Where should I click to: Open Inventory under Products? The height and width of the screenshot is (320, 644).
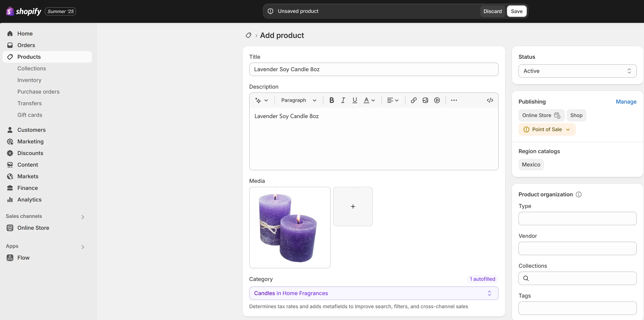tap(29, 80)
